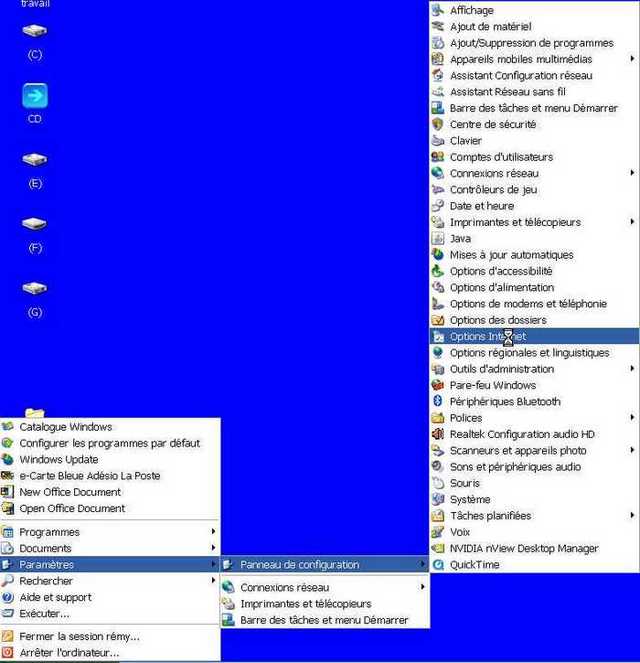Click the QuickTime icon
The image size is (640, 663).
point(438,565)
